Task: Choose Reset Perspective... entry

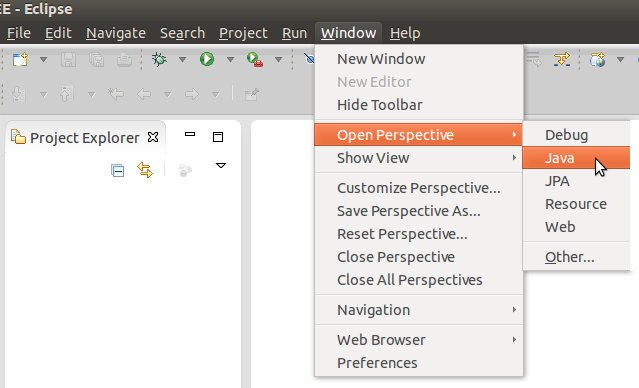Action: click(x=419, y=234)
